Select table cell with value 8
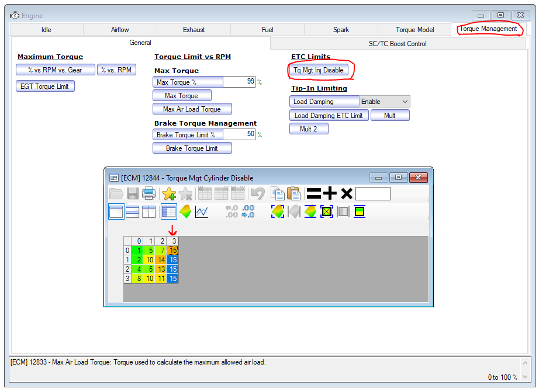The width and height of the screenshot is (539, 392). coord(137,278)
